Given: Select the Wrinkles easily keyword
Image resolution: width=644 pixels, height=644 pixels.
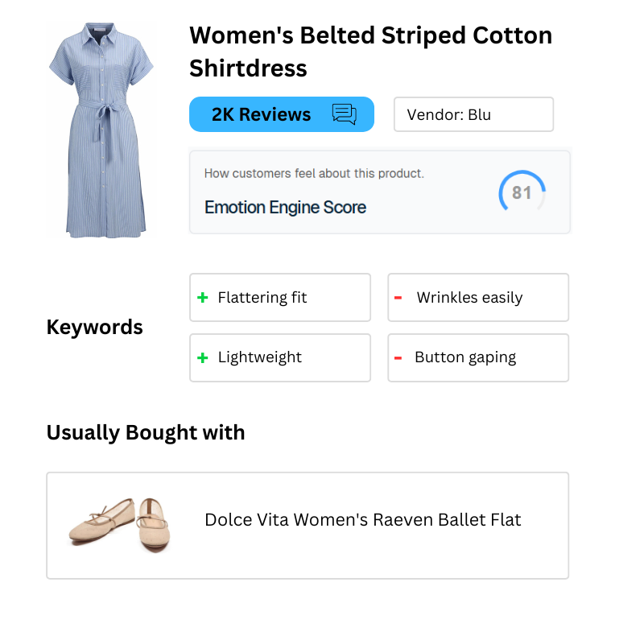Looking at the screenshot, I should pos(478,297).
